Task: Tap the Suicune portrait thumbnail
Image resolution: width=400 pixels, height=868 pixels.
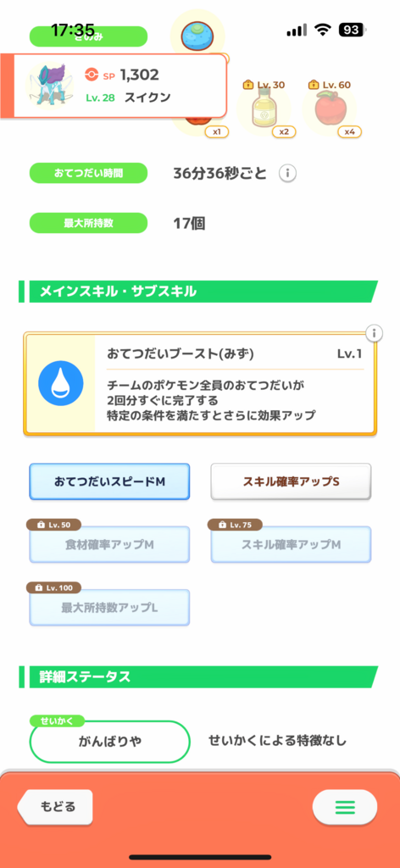Action: (x=47, y=86)
